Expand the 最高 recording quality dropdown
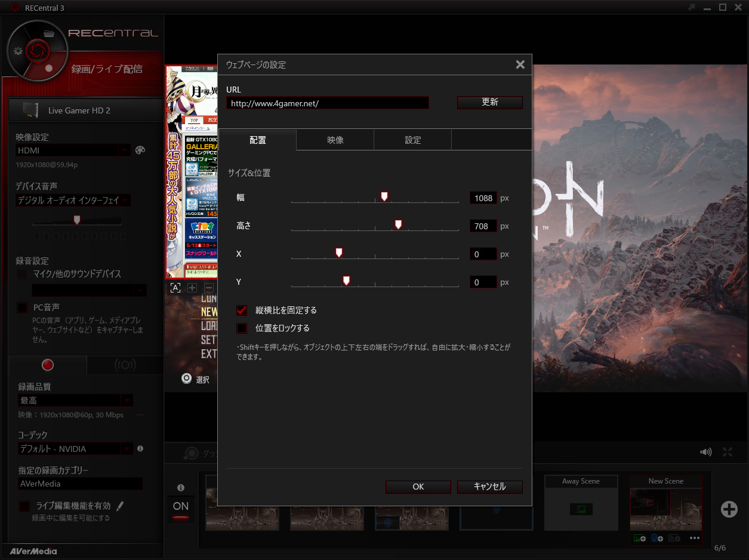This screenshot has width=749, height=560. tap(127, 401)
